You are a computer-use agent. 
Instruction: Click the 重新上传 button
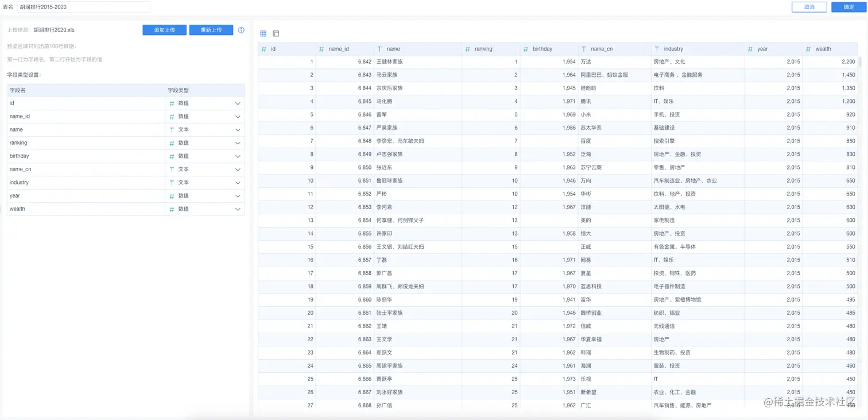[211, 30]
